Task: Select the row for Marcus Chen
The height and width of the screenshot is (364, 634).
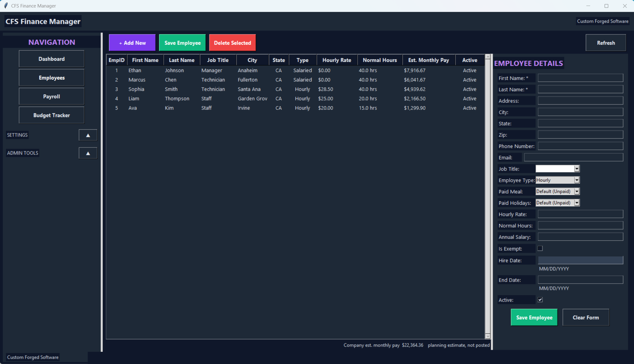Action: point(296,80)
